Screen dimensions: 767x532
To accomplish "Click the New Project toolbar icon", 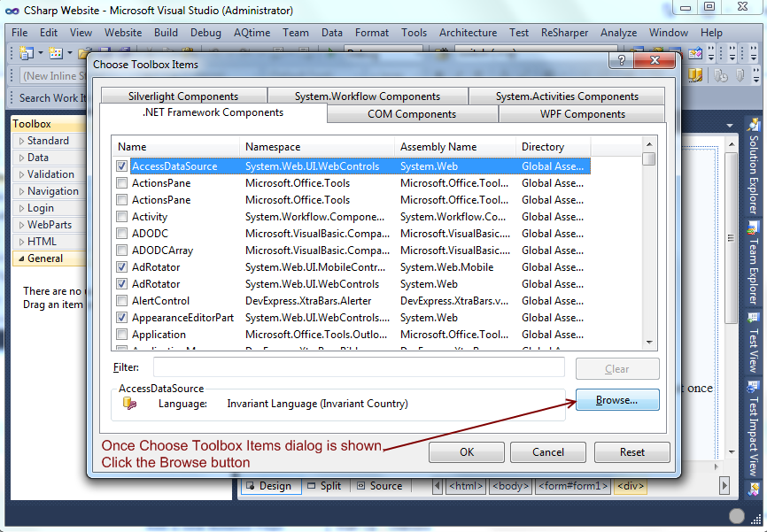I will (x=25, y=54).
